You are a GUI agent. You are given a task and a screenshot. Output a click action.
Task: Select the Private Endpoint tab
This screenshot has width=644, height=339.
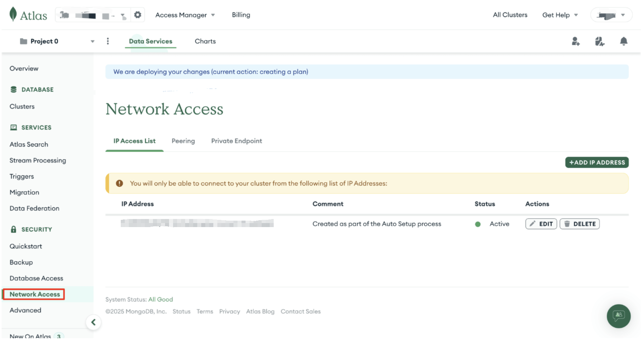coord(237,141)
